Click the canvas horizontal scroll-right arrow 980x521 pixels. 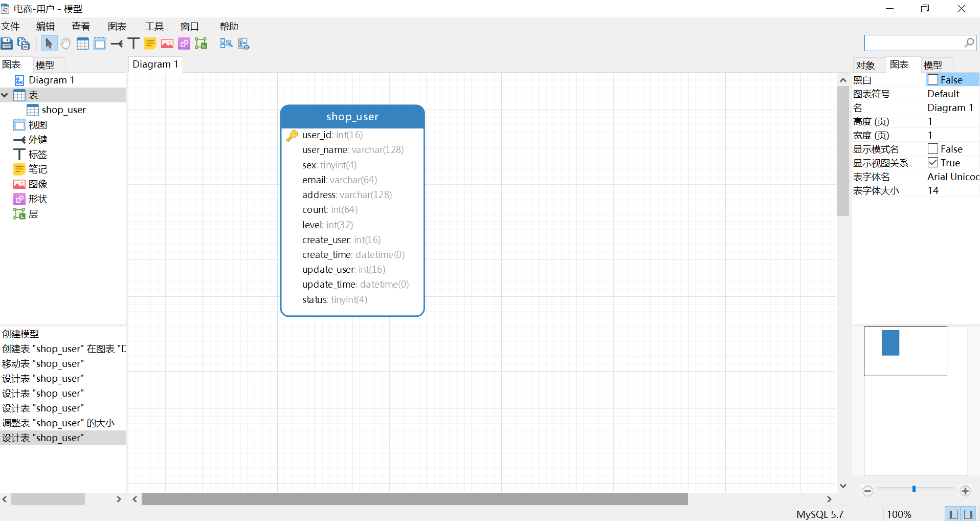(x=829, y=499)
